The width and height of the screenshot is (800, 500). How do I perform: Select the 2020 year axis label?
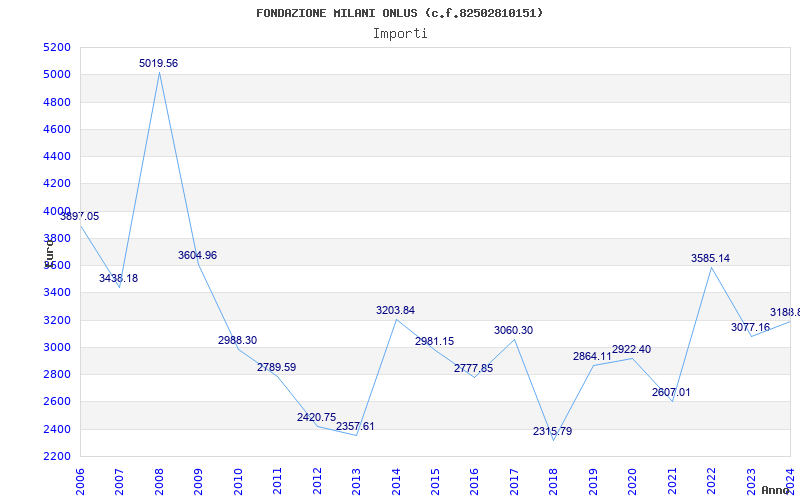[632, 482]
